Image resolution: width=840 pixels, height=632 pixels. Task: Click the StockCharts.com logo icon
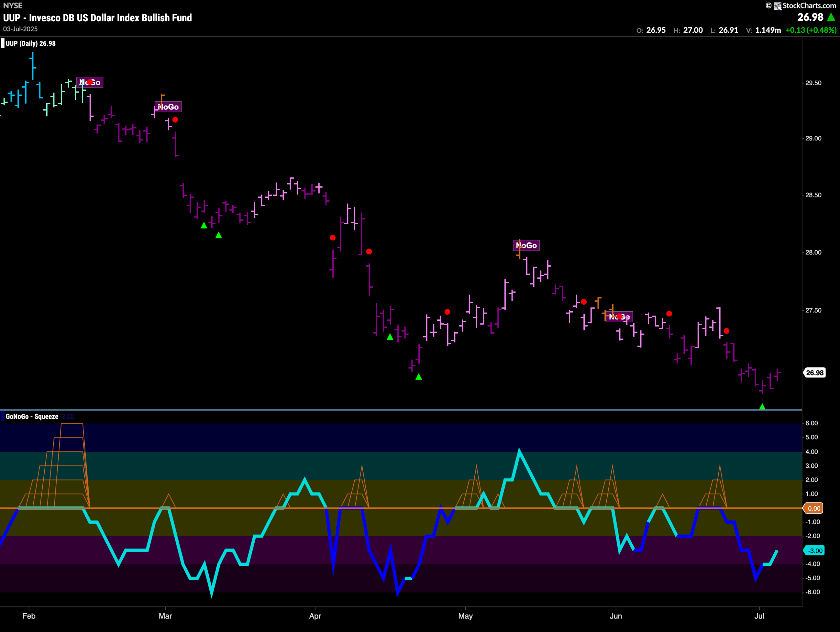tap(777, 6)
